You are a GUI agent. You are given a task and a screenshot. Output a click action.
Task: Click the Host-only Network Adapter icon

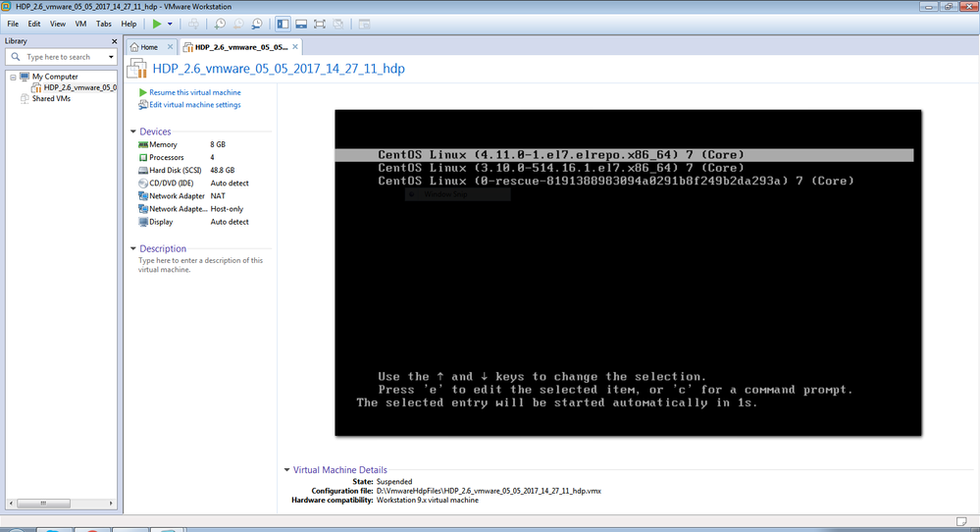(143, 209)
